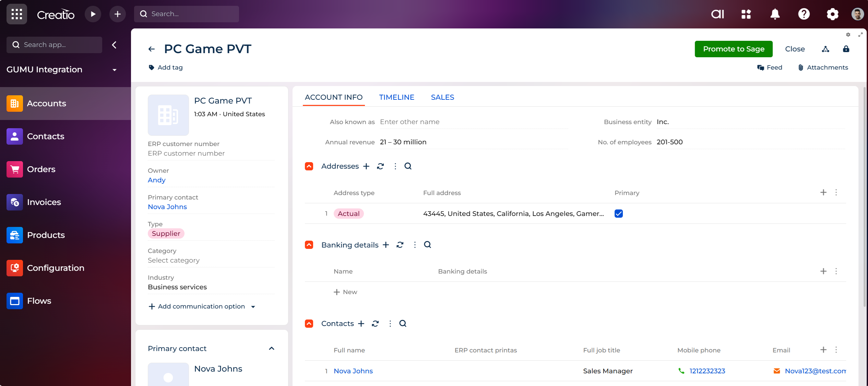The width and height of the screenshot is (868, 386).
Task: Collapse the Primary contact panel
Action: tap(272, 349)
